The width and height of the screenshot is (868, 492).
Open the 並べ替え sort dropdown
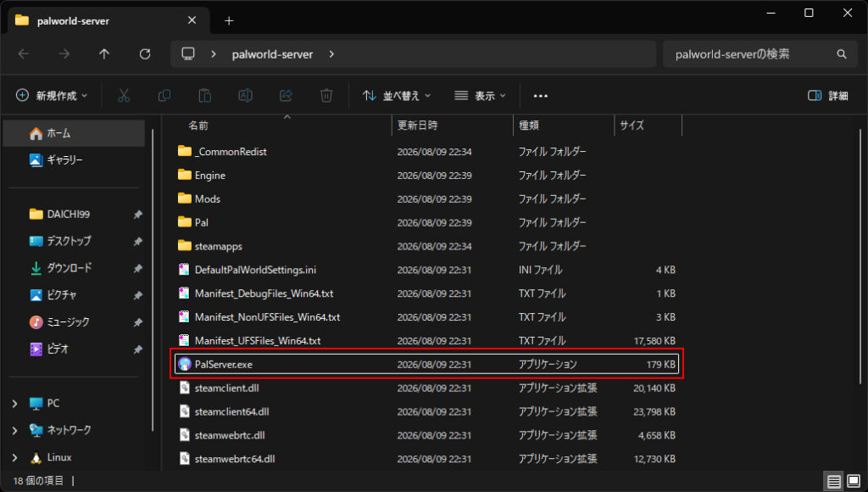coord(397,96)
